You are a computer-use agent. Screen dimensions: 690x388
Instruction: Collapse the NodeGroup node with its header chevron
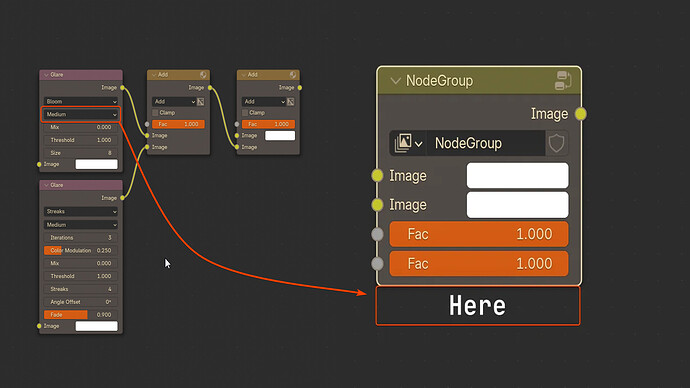396,81
